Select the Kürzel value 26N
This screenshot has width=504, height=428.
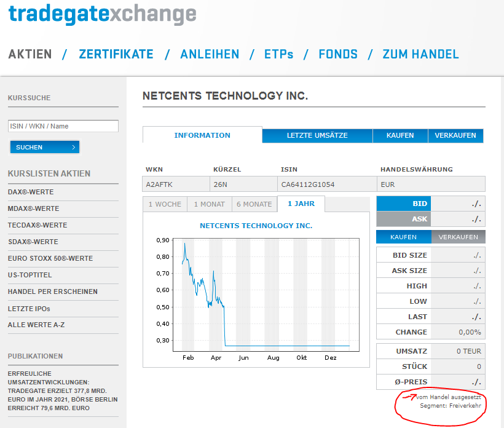coord(221,184)
